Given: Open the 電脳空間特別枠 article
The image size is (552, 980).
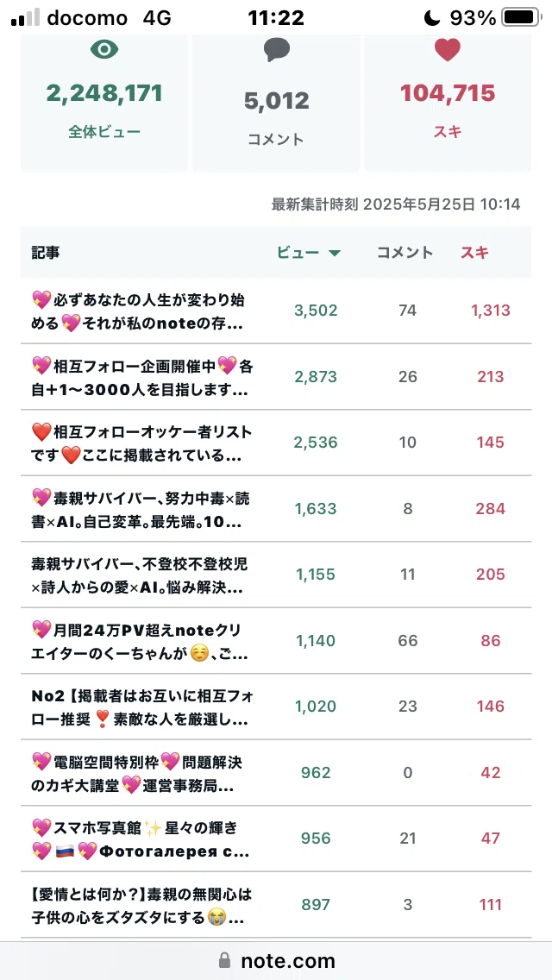Looking at the screenshot, I should [x=137, y=772].
